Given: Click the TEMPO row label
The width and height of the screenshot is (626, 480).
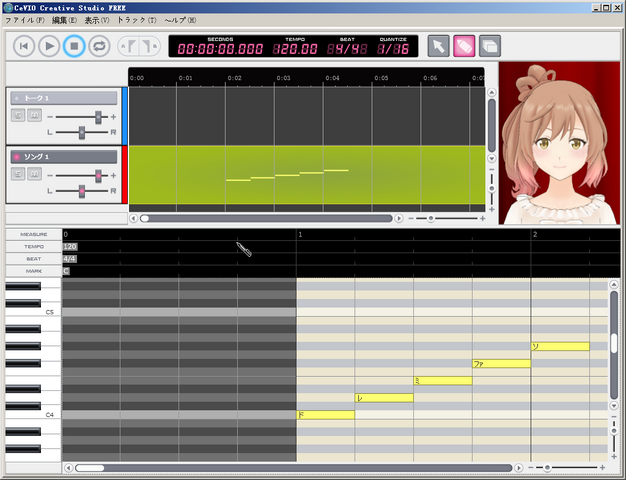Looking at the screenshot, I should click(34, 247).
